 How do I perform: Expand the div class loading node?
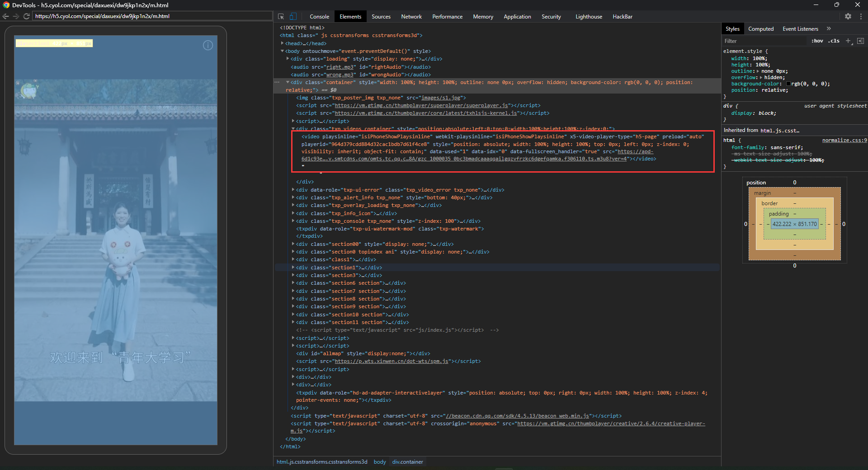[x=288, y=59]
